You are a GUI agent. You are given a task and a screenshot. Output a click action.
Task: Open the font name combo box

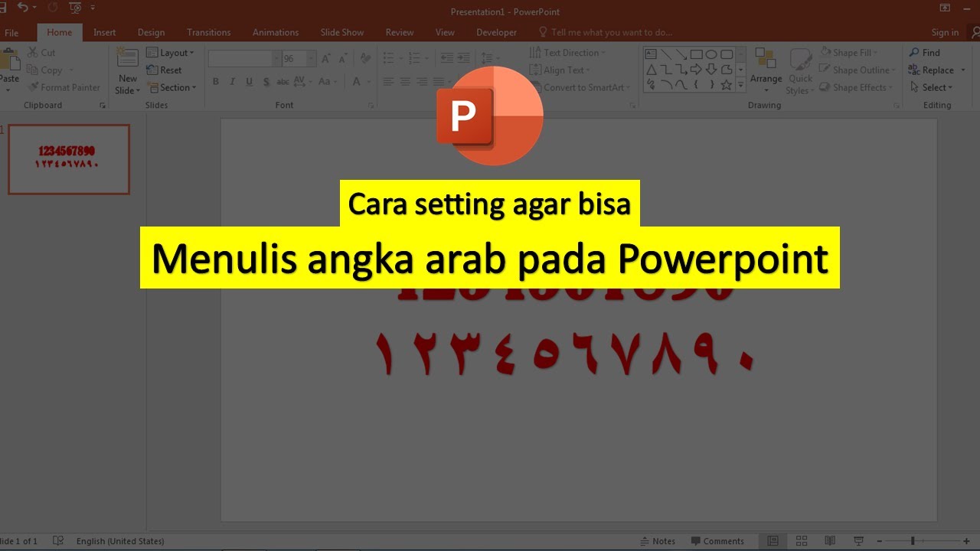point(244,59)
